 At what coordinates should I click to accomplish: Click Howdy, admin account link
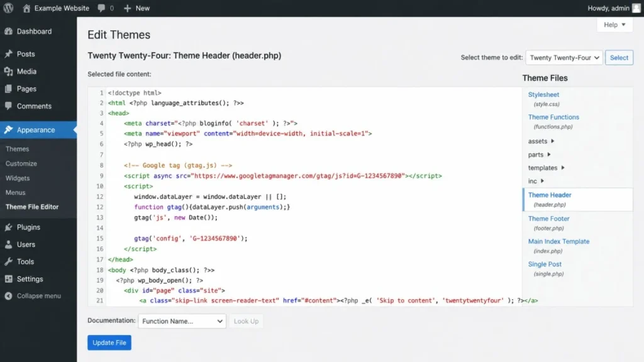[608, 8]
